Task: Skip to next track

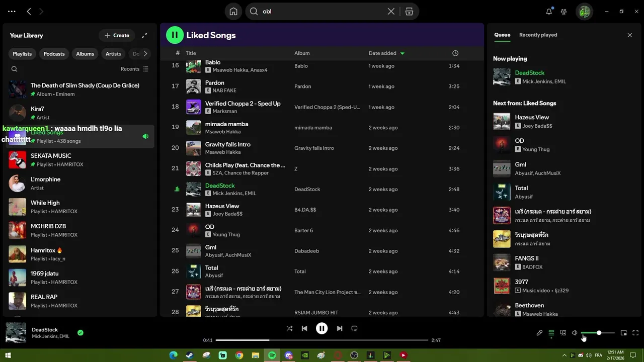Action: click(x=340, y=328)
